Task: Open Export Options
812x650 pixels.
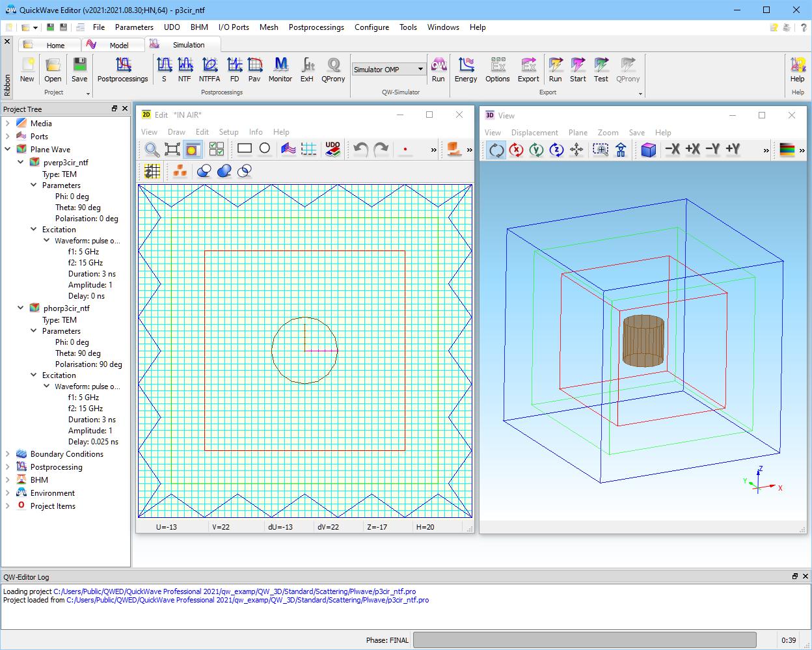Action: click(x=498, y=70)
